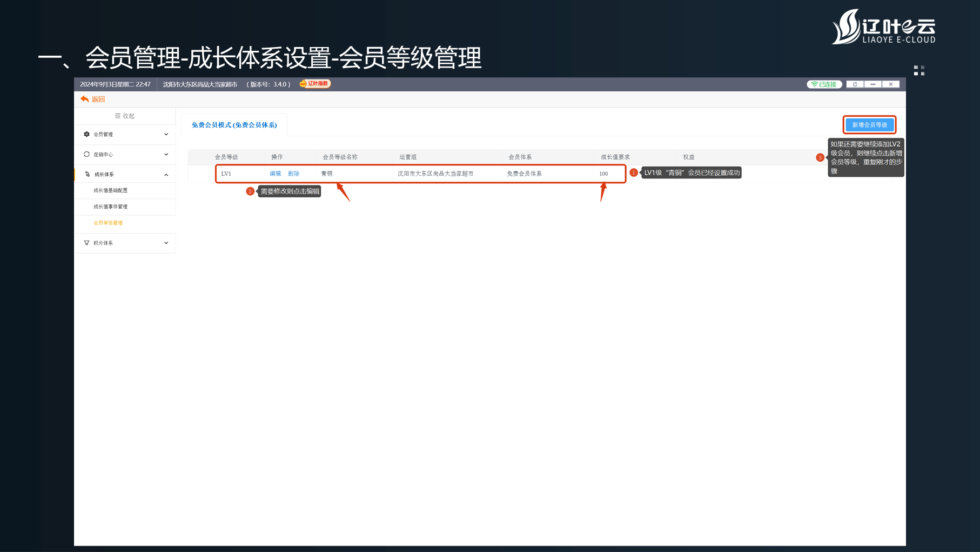This screenshot has height=552, width=980.
Task: Collapse the 成长体系 section chevron
Action: (166, 175)
